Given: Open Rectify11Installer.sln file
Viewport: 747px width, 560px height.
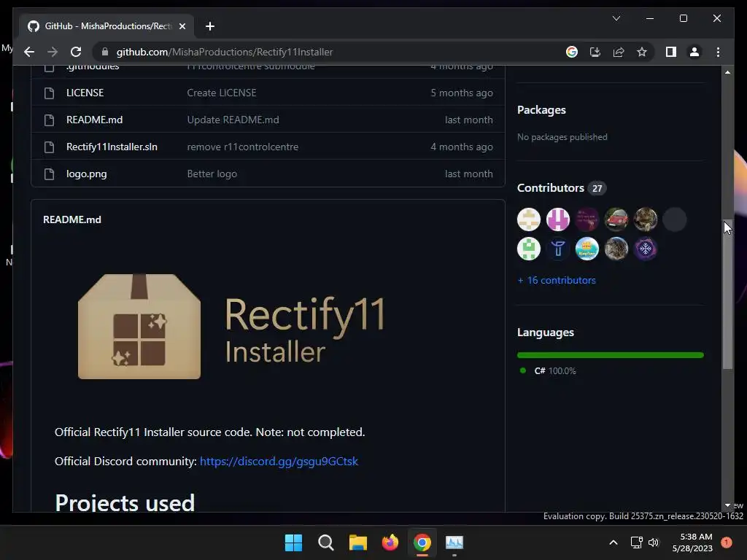Looking at the screenshot, I should 112,147.
